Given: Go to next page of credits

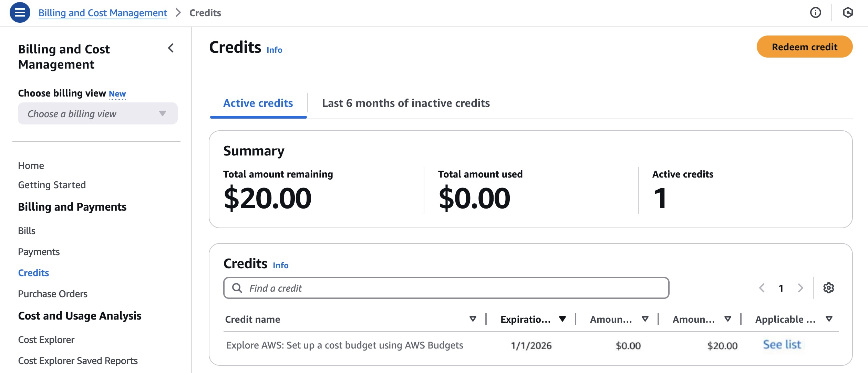Looking at the screenshot, I should pyautogui.click(x=800, y=288).
